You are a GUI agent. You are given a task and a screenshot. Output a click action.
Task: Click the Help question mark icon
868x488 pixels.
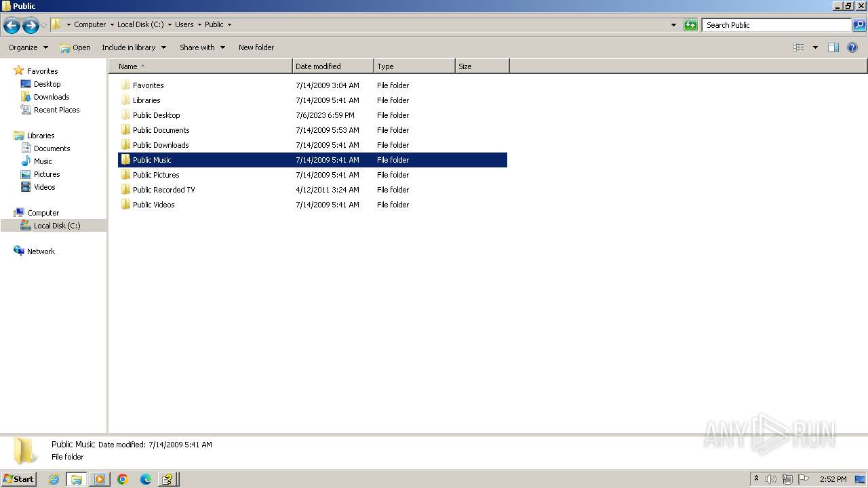[x=853, y=47]
